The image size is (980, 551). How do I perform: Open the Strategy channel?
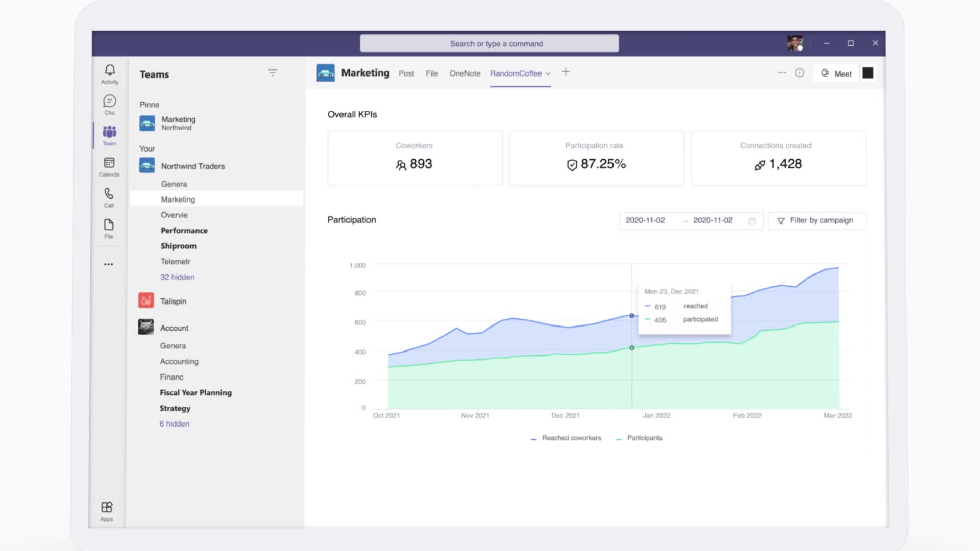[175, 408]
